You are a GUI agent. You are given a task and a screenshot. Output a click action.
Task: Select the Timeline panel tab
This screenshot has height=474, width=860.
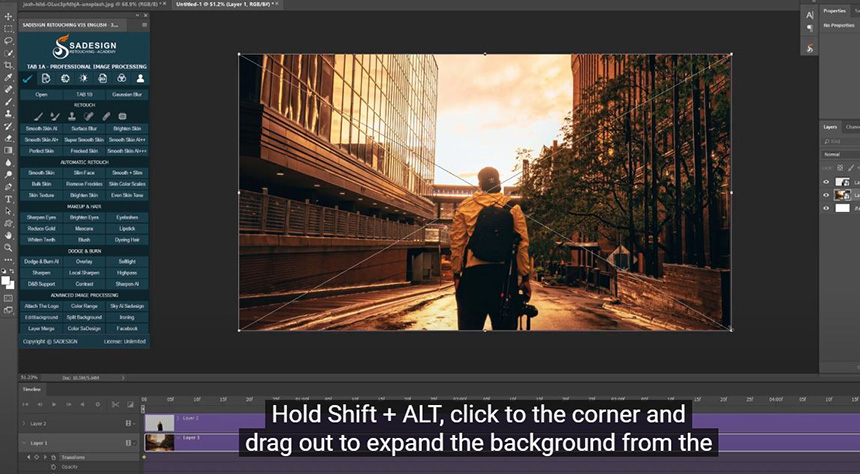click(31, 390)
